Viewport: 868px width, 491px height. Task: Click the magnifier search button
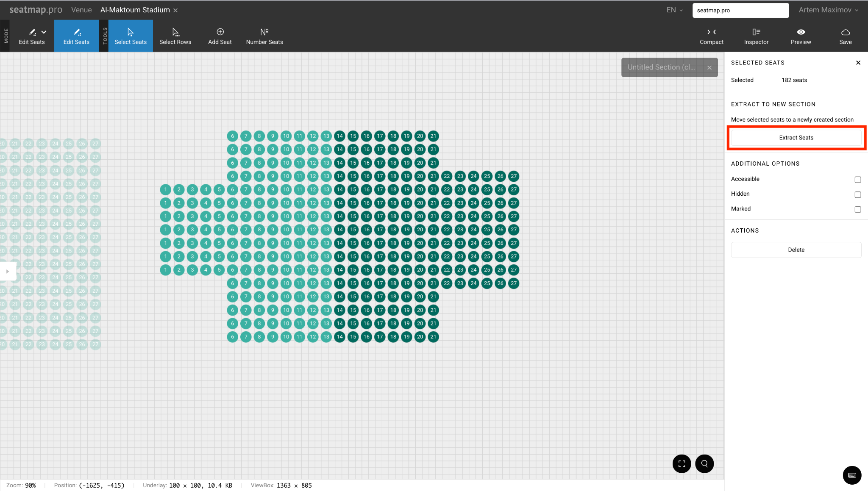click(704, 463)
